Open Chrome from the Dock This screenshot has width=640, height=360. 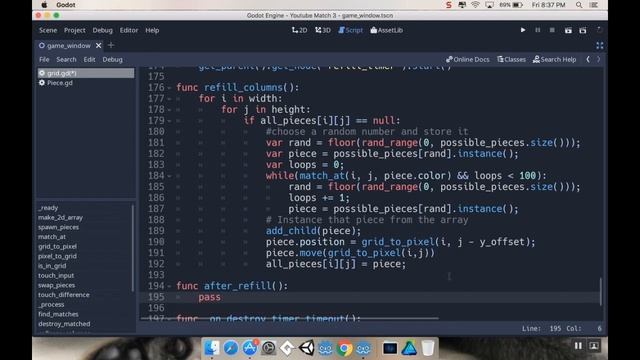pos(344,348)
